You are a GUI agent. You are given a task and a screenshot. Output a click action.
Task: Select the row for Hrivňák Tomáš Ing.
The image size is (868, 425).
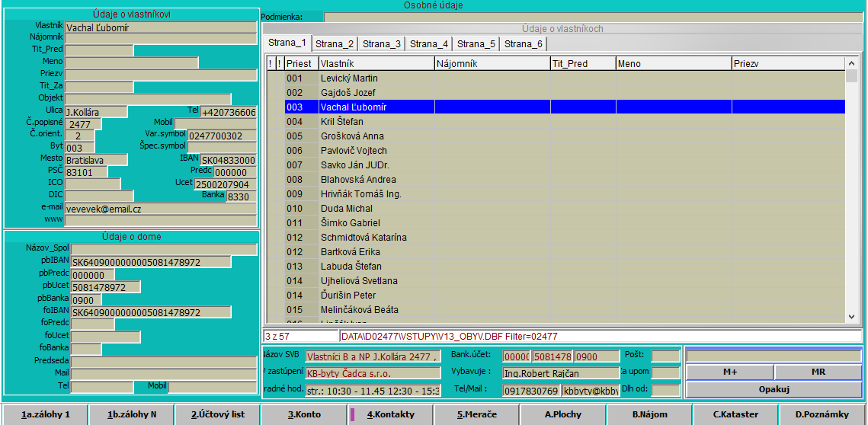[x=556, y=193]
